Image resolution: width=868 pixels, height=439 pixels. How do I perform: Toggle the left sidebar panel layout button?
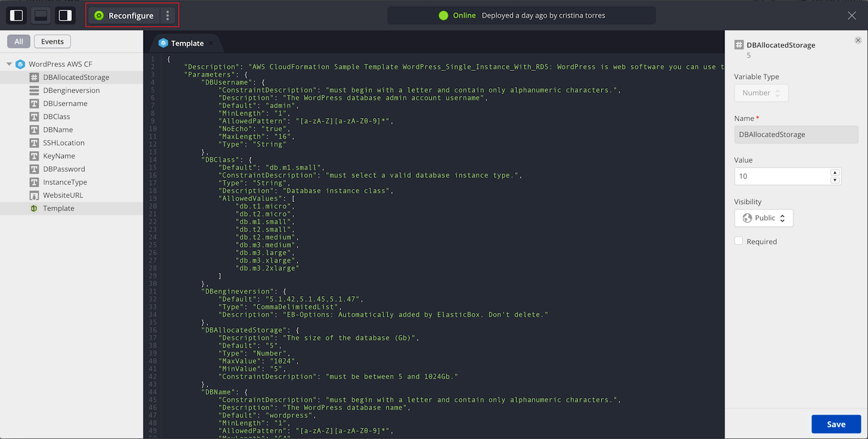click(17, 15)
